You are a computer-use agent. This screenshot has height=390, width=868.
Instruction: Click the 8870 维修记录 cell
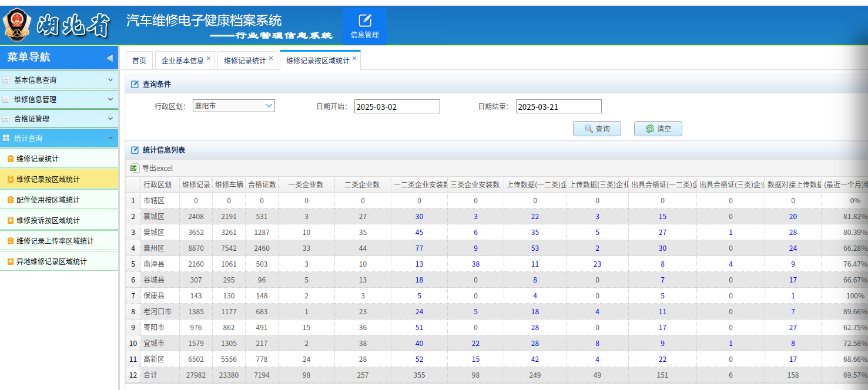coord(196,248)
